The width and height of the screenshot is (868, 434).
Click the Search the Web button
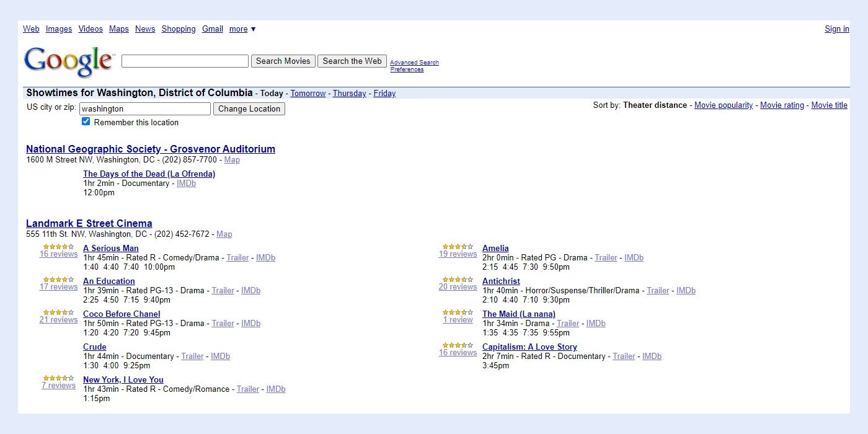352,61
